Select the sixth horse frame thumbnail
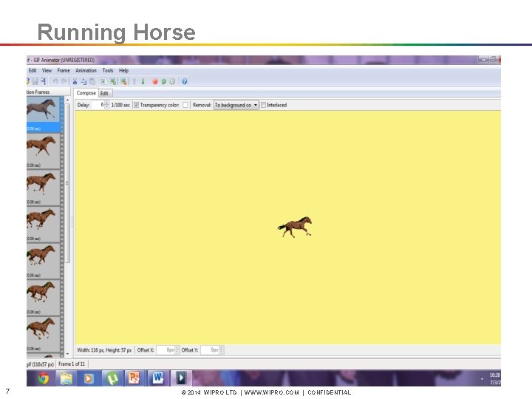Screen dimensions: 532x399 click(43, 297)
